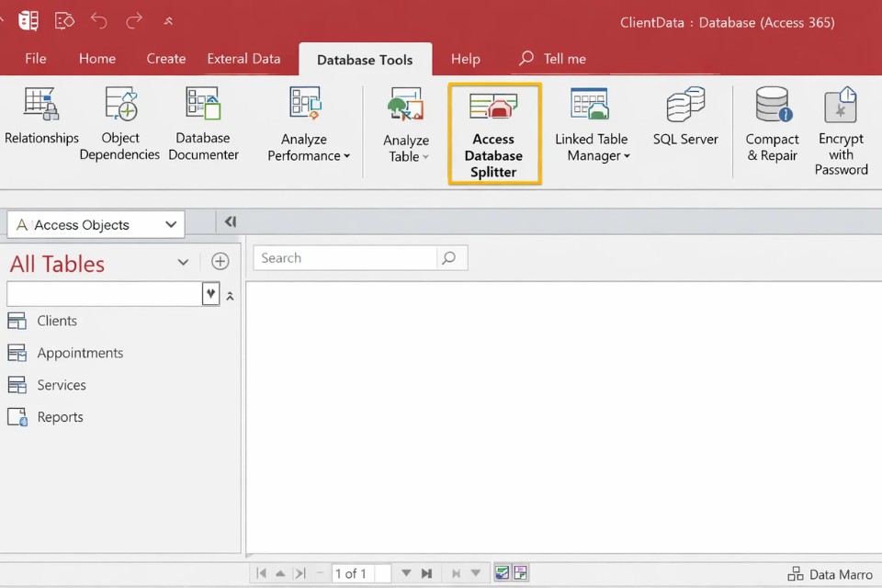Image resolution: width=882 pixels, height=588 pixels.
Task: Click Encrypt with Password
Action: click(x=841, y=130)
